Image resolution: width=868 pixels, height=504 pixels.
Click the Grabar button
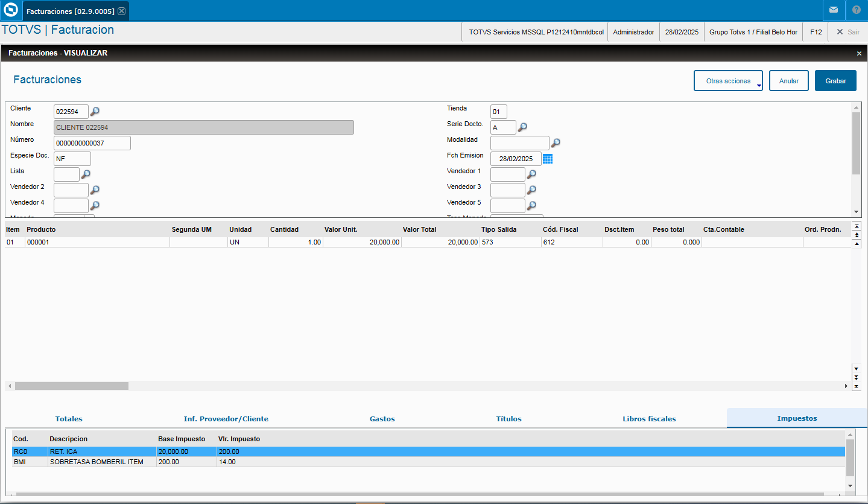point(835,81)
